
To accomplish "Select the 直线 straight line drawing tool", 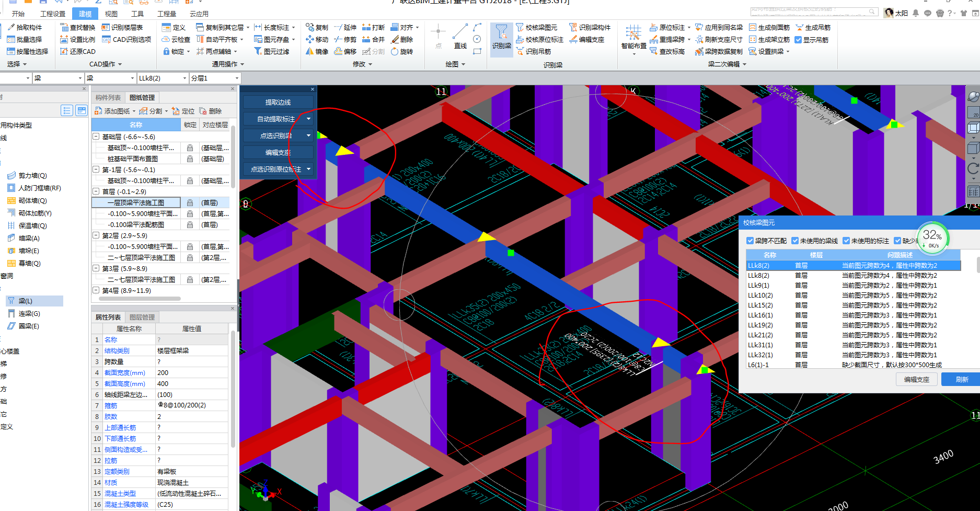I will click(460, 37).
